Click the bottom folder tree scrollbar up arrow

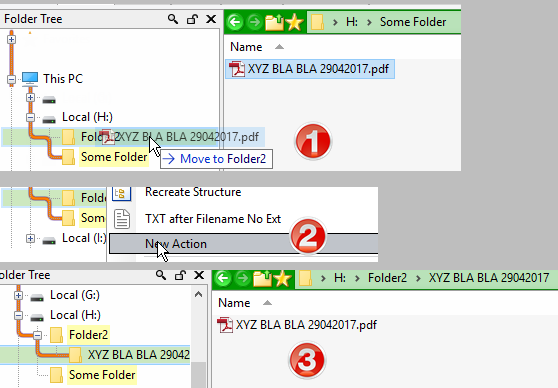pyautogui.click(x=199, y=294)
